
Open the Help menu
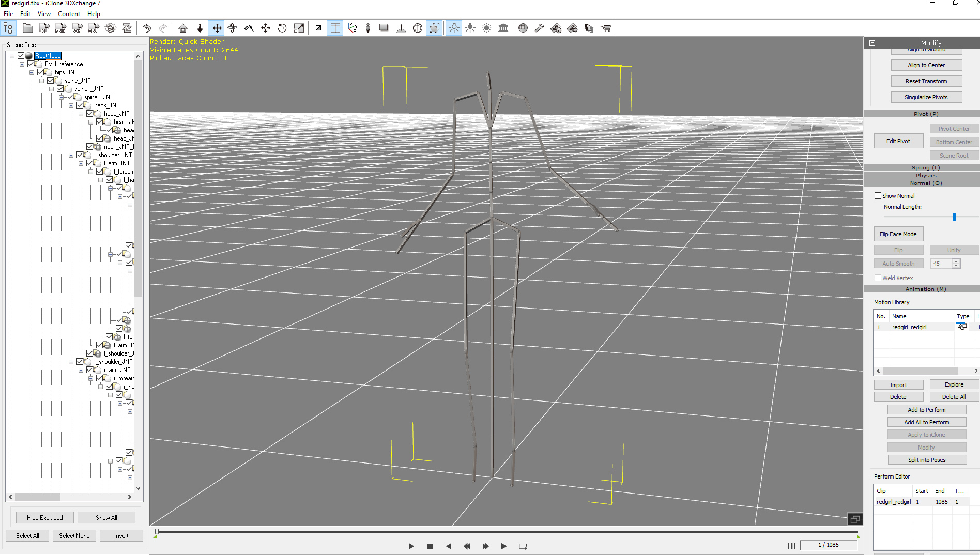94,14
